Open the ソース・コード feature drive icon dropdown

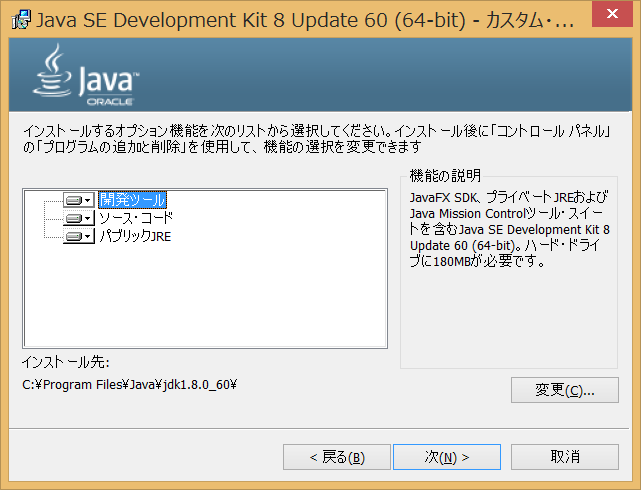(x=79, y=218)
